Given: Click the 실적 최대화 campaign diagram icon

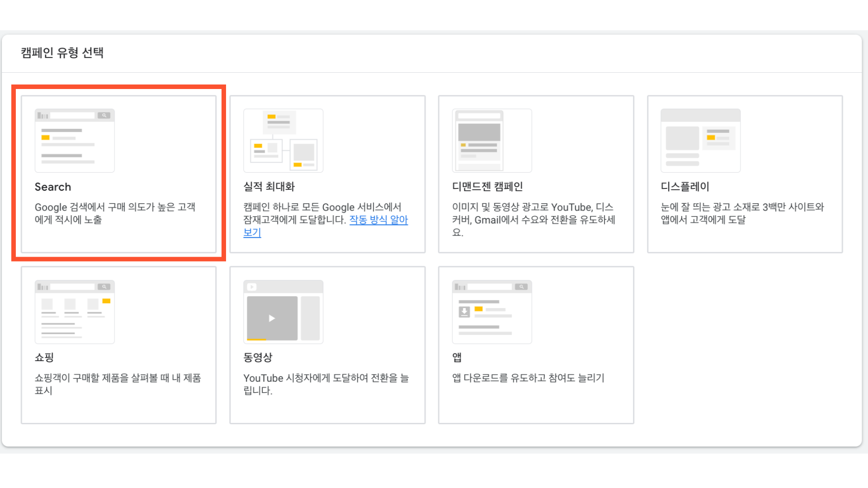Looking at the screenshot, I should [x=283, y=140].
